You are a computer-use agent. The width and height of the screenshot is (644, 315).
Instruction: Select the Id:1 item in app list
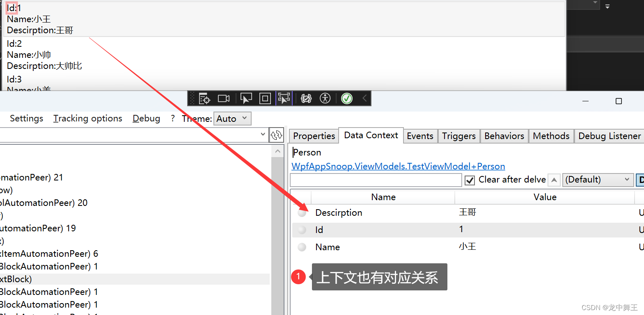[14, 8]
